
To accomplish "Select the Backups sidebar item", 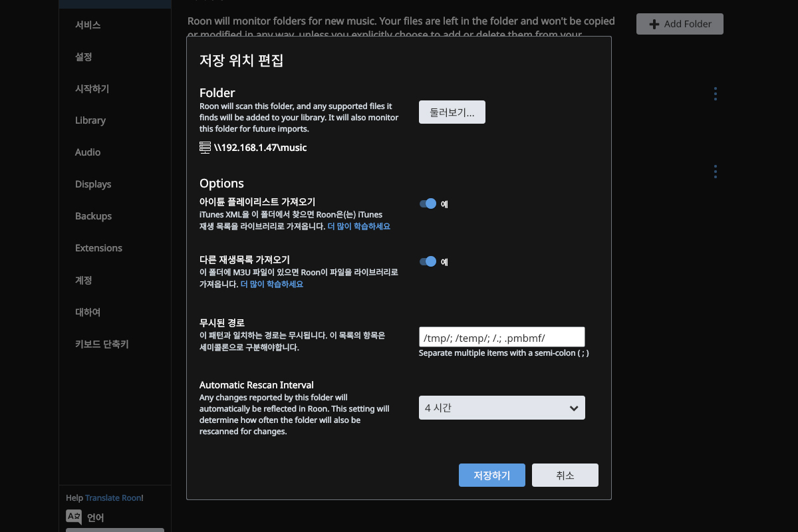I will (x=93, y=216).
